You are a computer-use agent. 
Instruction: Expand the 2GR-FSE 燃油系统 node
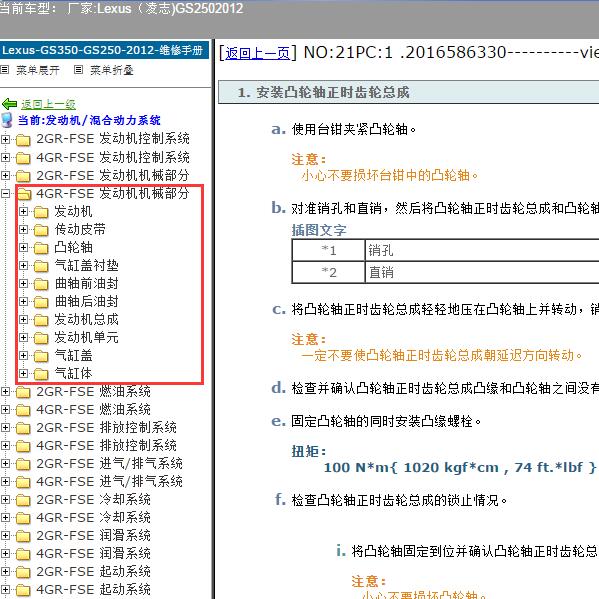point(5,391)
